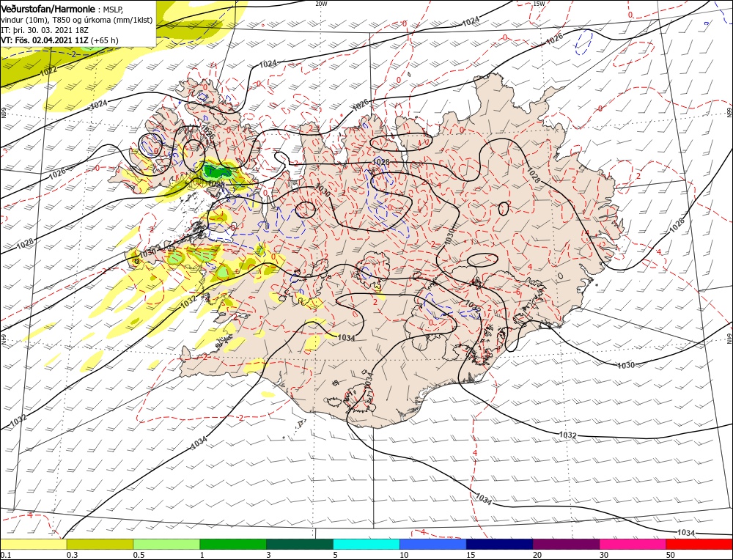
Task: Select the light green 0.5–1 legend swatch
Action: (166, 544)
